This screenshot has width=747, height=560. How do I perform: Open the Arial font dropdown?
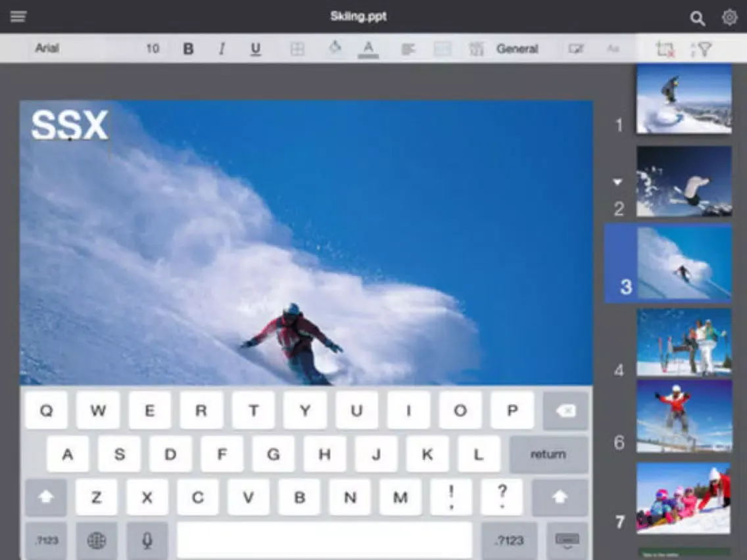tap(47, 48)
